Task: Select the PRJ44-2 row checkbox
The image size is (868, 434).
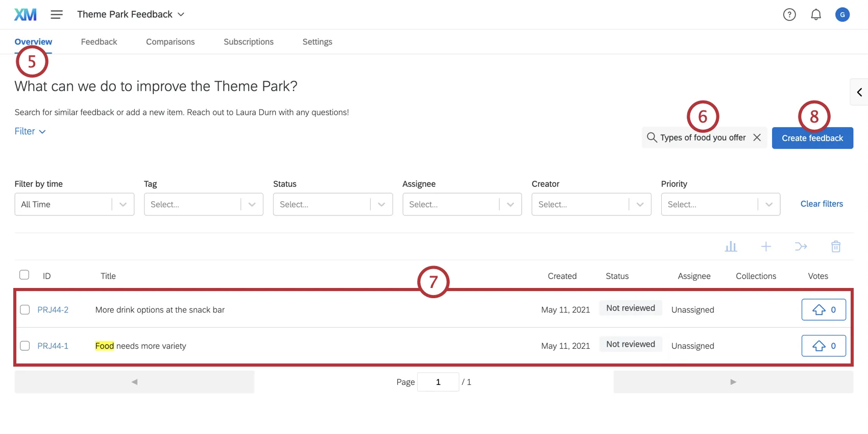Action: click(25, 309)
